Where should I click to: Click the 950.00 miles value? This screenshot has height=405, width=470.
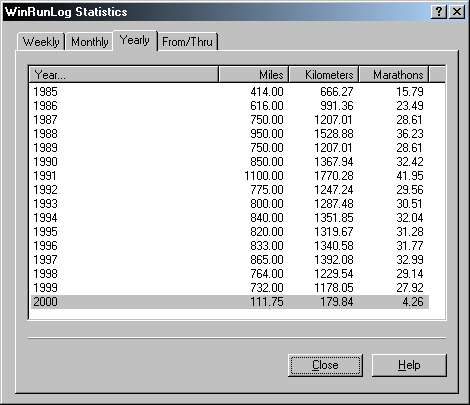pyautogui.click(x=267, y=134)
